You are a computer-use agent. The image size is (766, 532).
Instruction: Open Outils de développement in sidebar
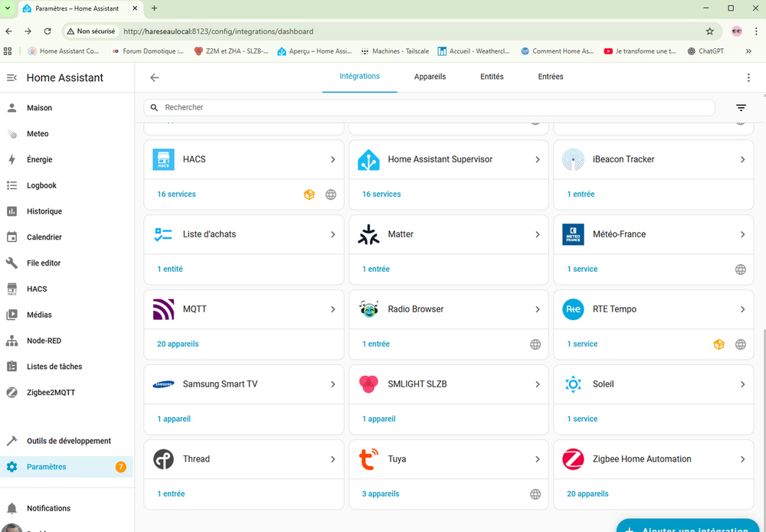tap(67, 441)
